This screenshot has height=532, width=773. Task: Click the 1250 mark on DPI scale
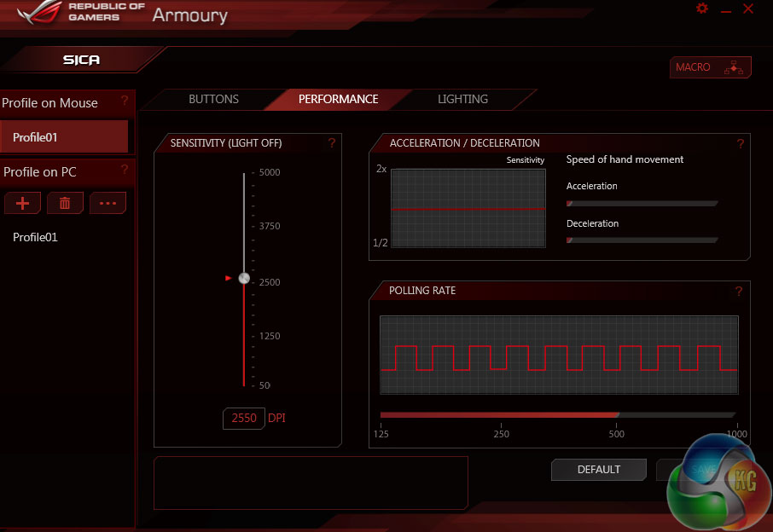click(269, 336)
